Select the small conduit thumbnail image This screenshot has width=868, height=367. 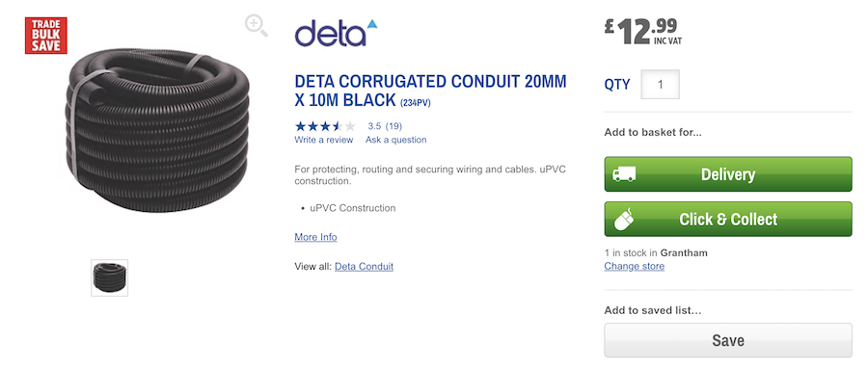pos(110,278)
